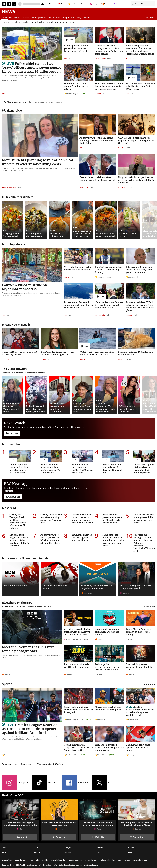
Task: Open the BBC X icon
Action: click(x=99, y=782)
